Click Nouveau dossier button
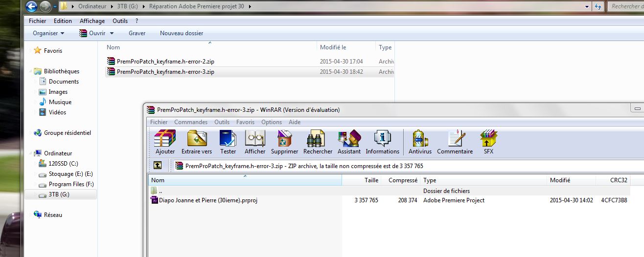Image resolution: width=644 pixels, height=257 pixels. 182,33
